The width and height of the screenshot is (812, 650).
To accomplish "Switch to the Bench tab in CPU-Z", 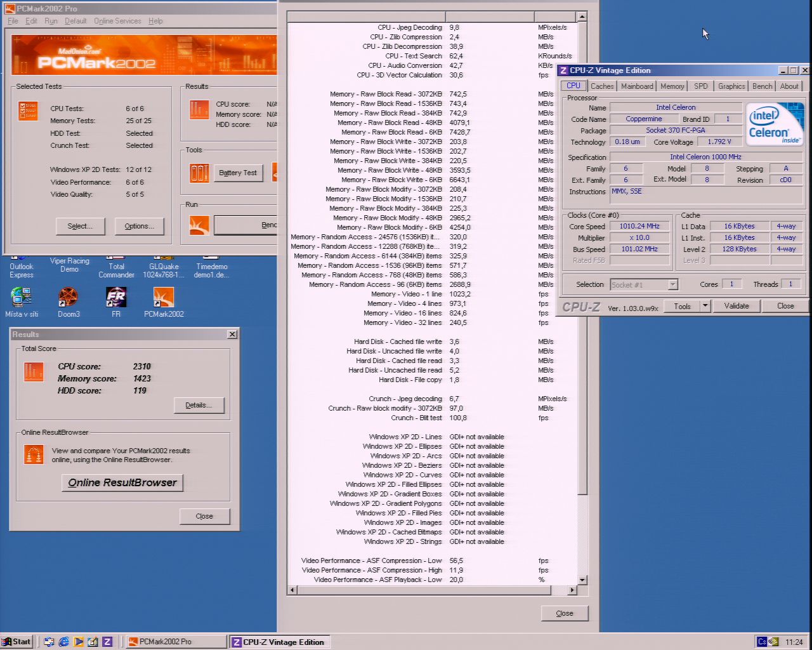I will [762, 86].
